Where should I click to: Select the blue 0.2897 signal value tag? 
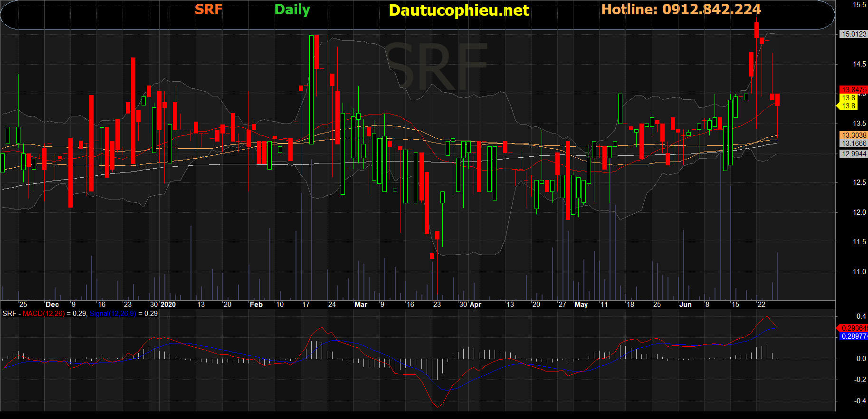coord(855,336)
